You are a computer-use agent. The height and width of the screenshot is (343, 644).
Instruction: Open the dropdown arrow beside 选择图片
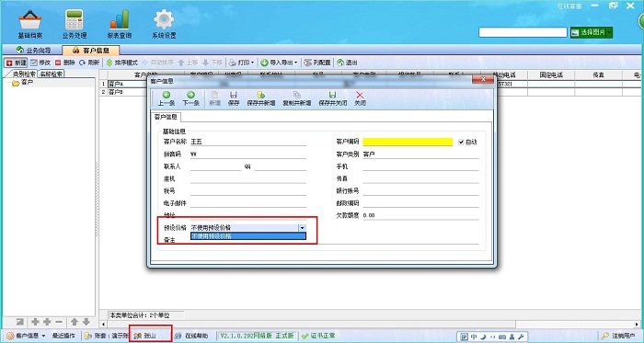tap(609, 32)
